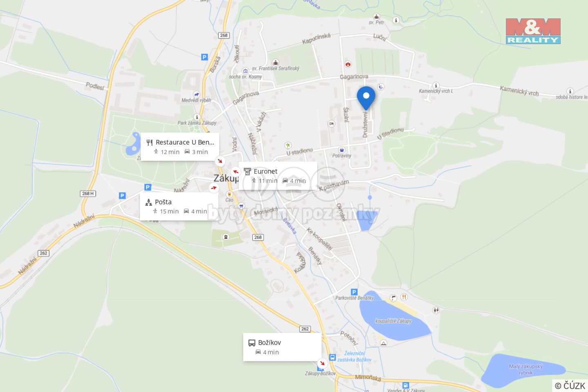Click the Koupaliště Zákupy lake label
588x392 pixels.
tap(393, 321)
